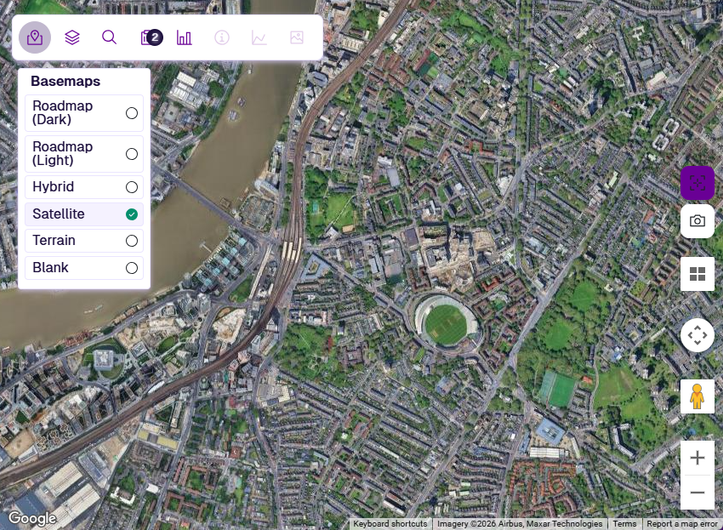Open the four-square grid view icon

[x=697, y=274]
